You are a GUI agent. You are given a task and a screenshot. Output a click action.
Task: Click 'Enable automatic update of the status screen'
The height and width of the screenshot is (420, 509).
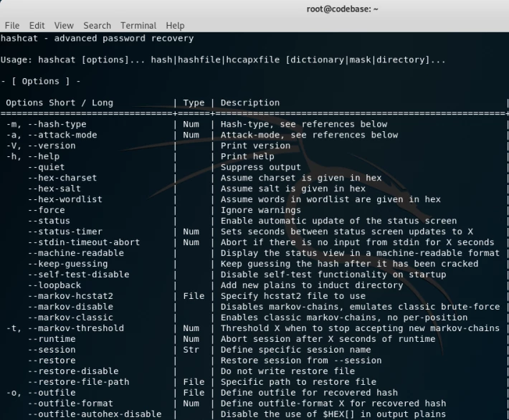click(x=338, y=221)
